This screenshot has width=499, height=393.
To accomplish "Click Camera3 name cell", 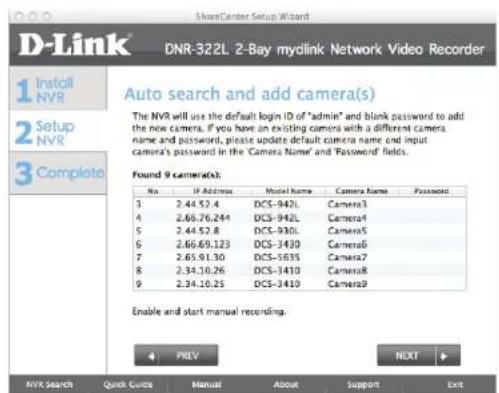I will (347, 204).
